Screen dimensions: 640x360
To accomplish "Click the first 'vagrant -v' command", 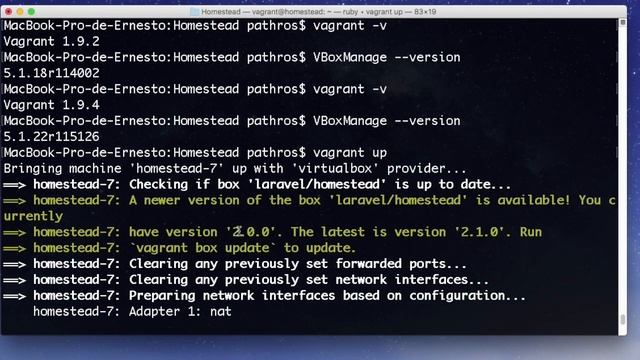I will (x=350, y=25).
